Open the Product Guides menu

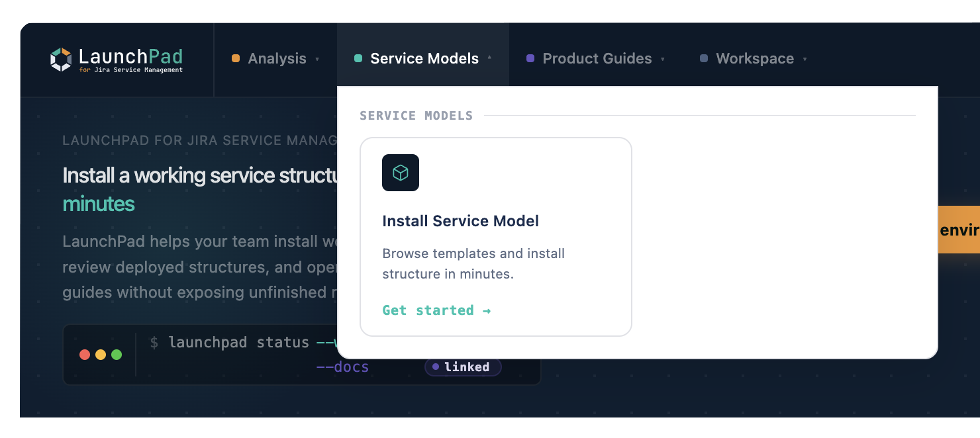coord(596,58)
